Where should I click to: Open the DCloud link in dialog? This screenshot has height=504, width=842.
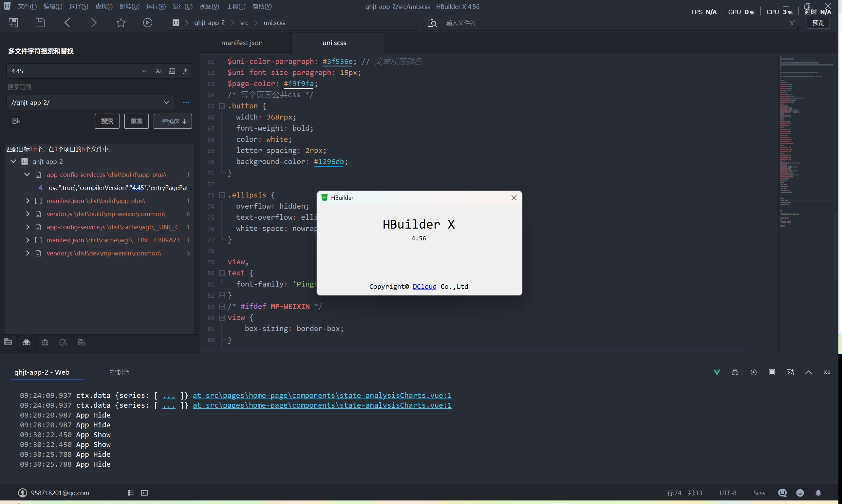click(424, 287)
